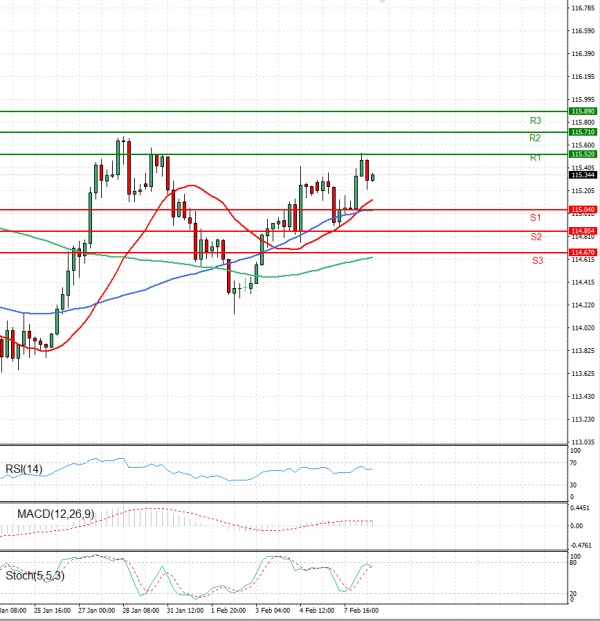Click the 113.825 price axis value
This screenshot has width=600, height=621.
point(583,351)
